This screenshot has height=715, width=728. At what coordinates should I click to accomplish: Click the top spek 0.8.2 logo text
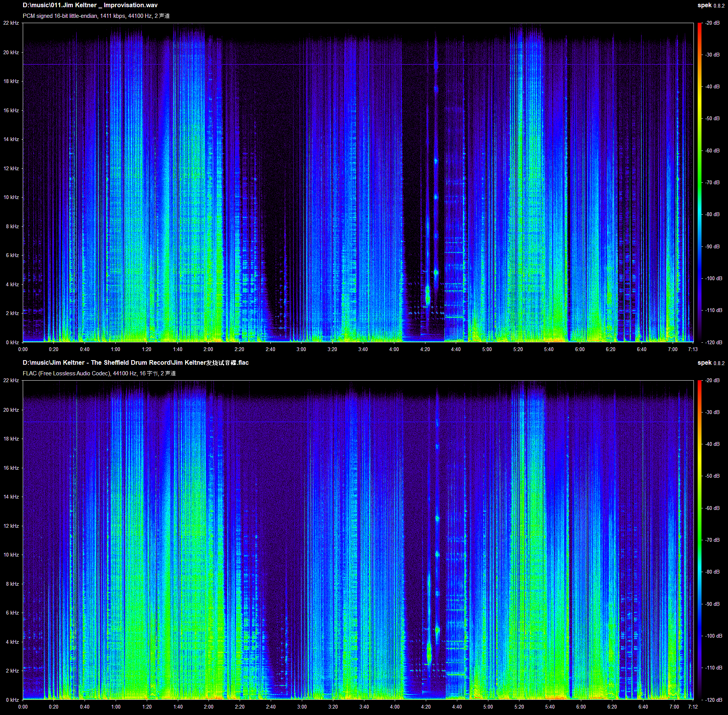(711, 5)
